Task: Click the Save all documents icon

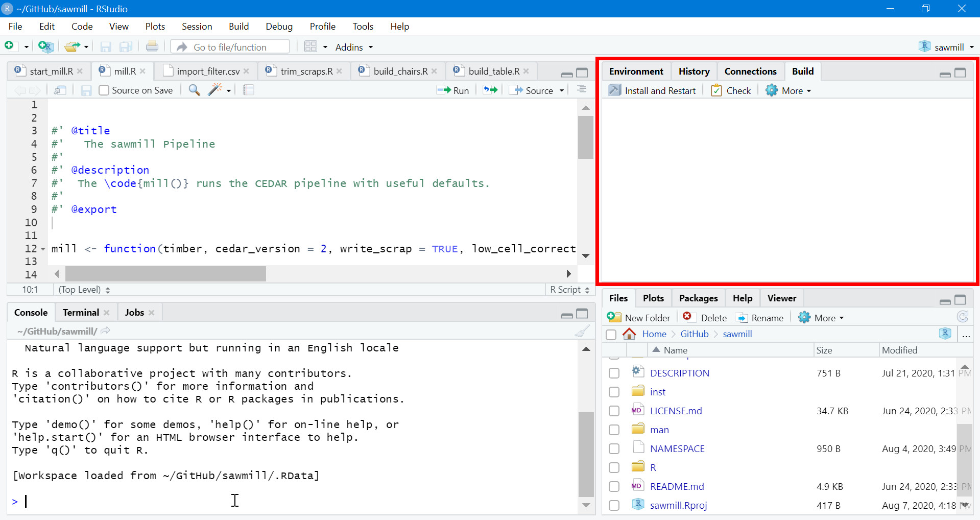Action: [x=126, y=47]
